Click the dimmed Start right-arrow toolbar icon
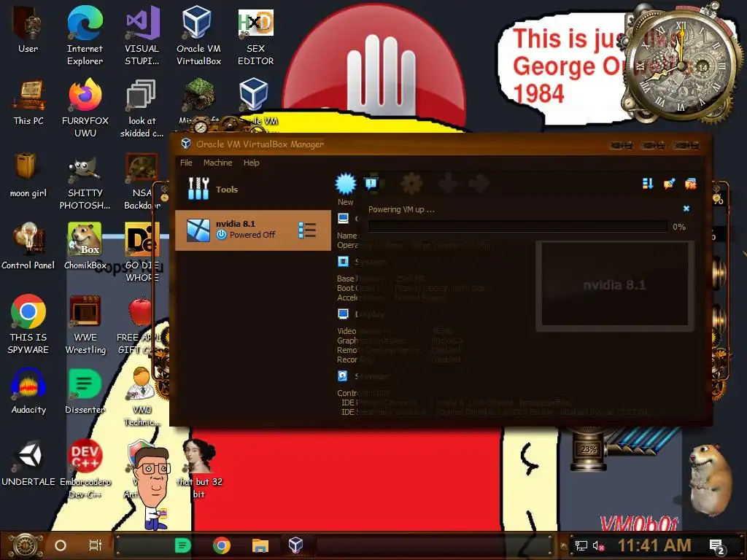The height and width of the screenshot is (560, 747). [479, 183]
